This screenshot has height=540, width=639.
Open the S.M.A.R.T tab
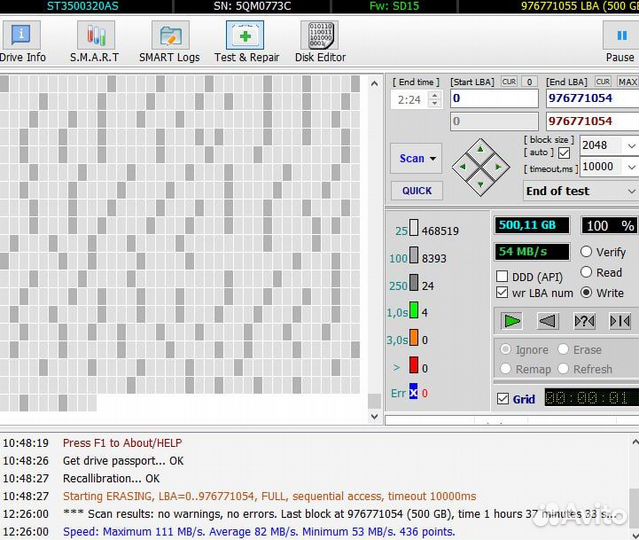point(94,43)
